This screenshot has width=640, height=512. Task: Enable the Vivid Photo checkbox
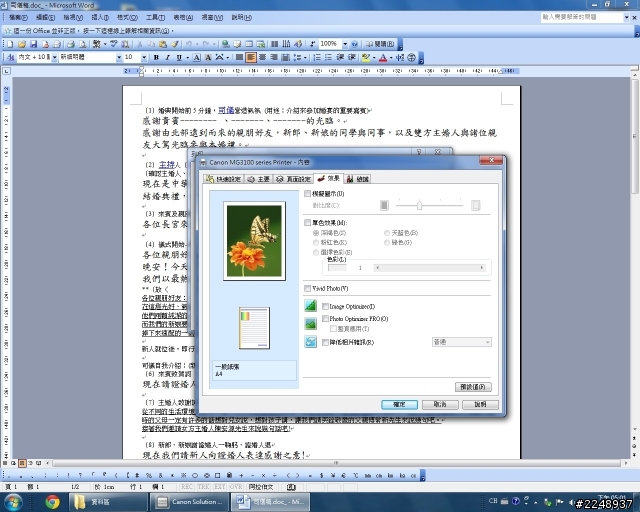tap(307, 288)
